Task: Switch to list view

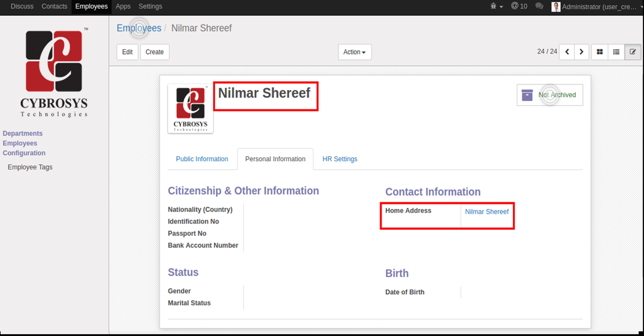Action: 616,52
